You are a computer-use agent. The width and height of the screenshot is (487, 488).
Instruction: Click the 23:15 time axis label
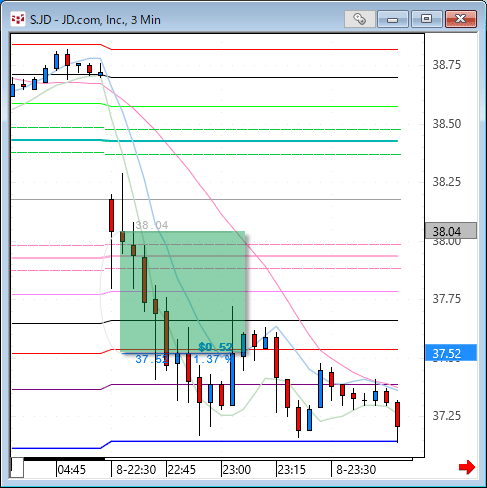pos(291,470)
